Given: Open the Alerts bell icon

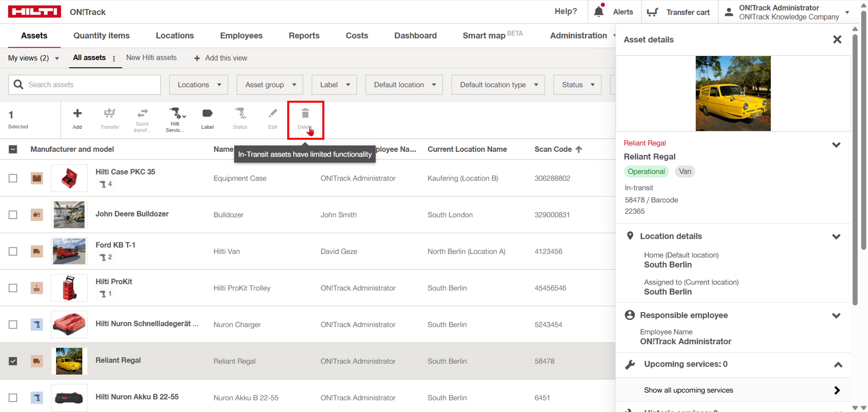Looking at the screenshot, I should [x=599, y=12].
